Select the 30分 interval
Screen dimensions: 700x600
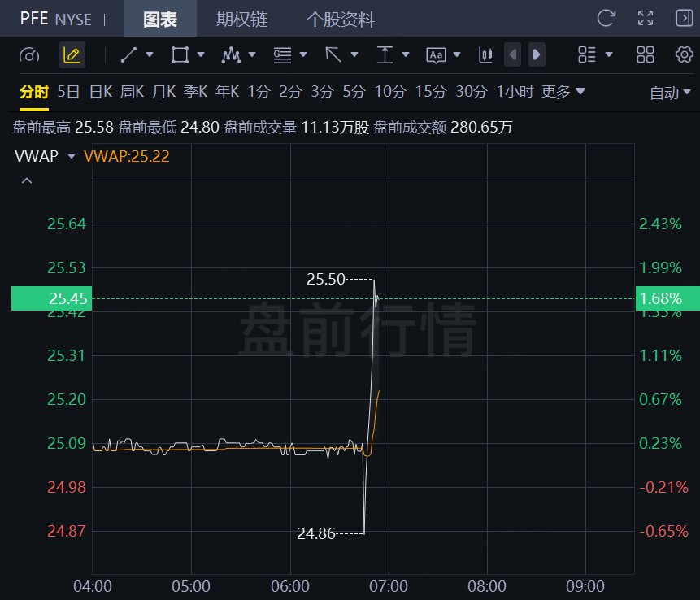pyautogui.click(x=472, y=92)
